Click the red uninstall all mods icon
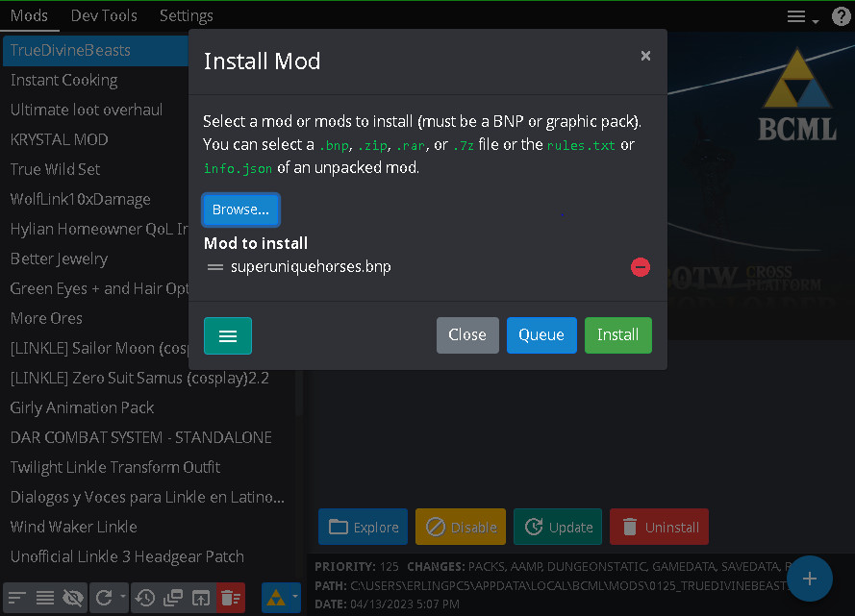Image resolution: width=855 pixels, height=616 pixels. (x=231, y=598)
